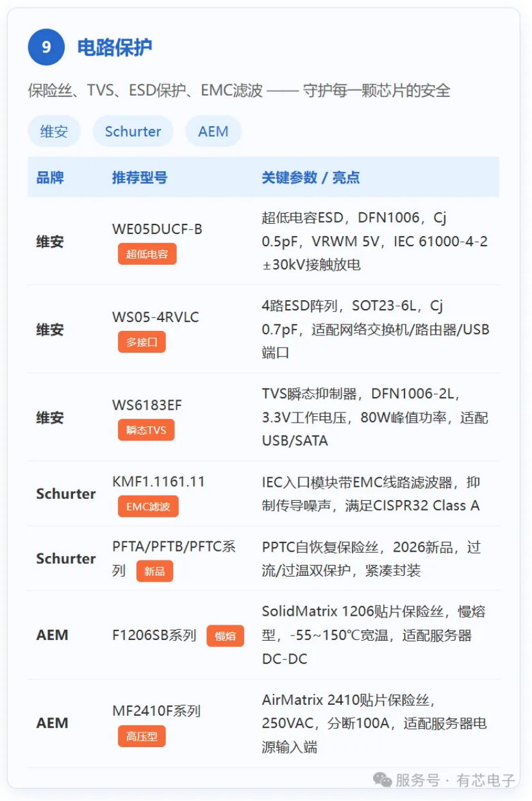532x801 pixels.
Task: Click the 电路保护 section heading
Action: [x=115, y=47]
